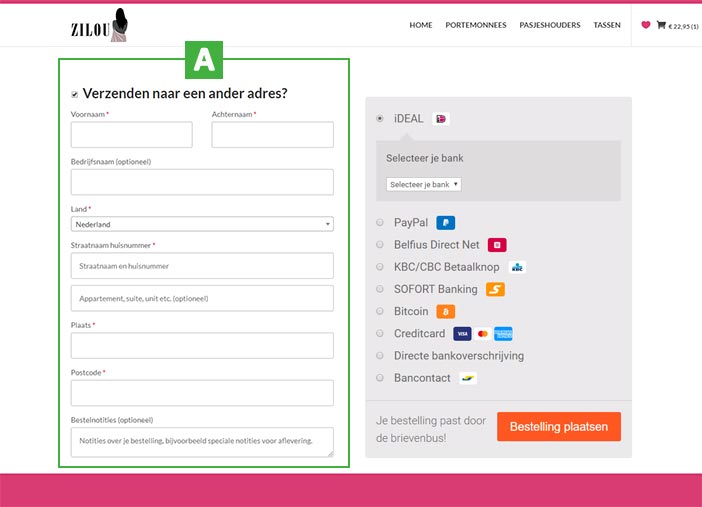
Task: Click the SOFORT Banking logo
Action: point(495,290)
